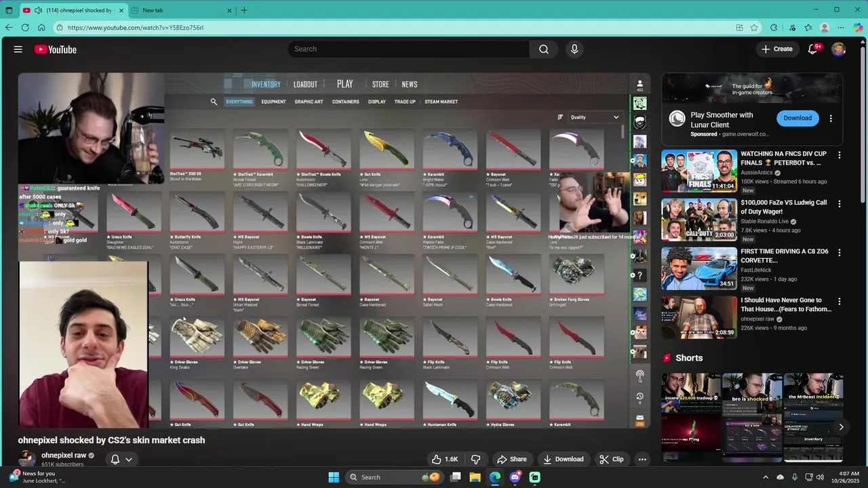Screen dimensions: 868x488
Task: Click into the YouTube search field
Action: (x=410, y=49)
